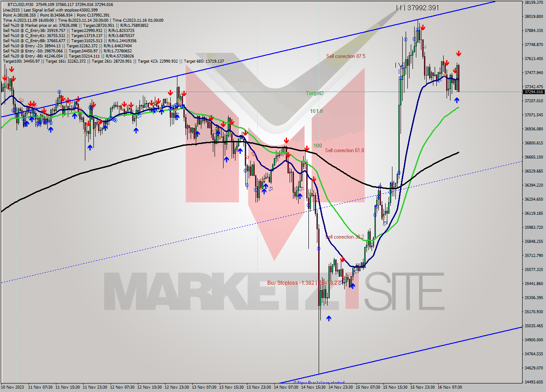Image resolution: width=546 pixels, height=392 pixels.
Task: Click the red sell arrow at the 37992 peak
Action: [x=422, y=28]
